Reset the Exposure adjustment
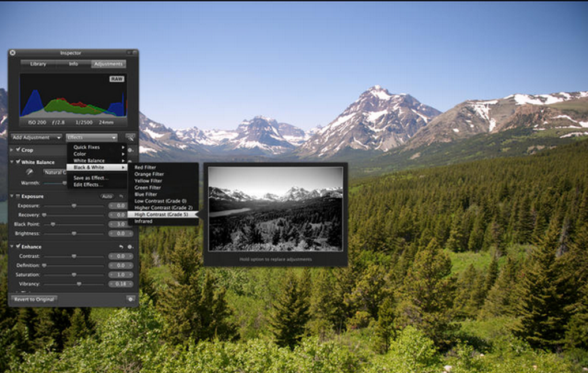 (121, 196)
